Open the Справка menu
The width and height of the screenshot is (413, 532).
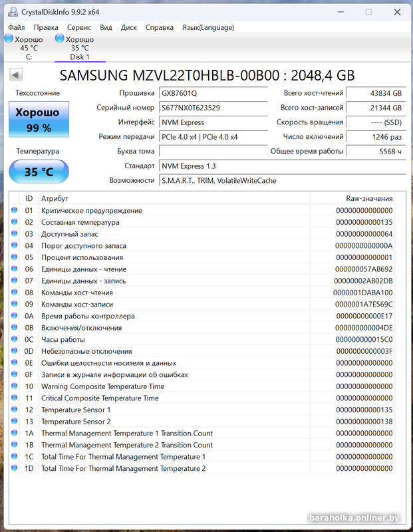[x=160, y=27]
